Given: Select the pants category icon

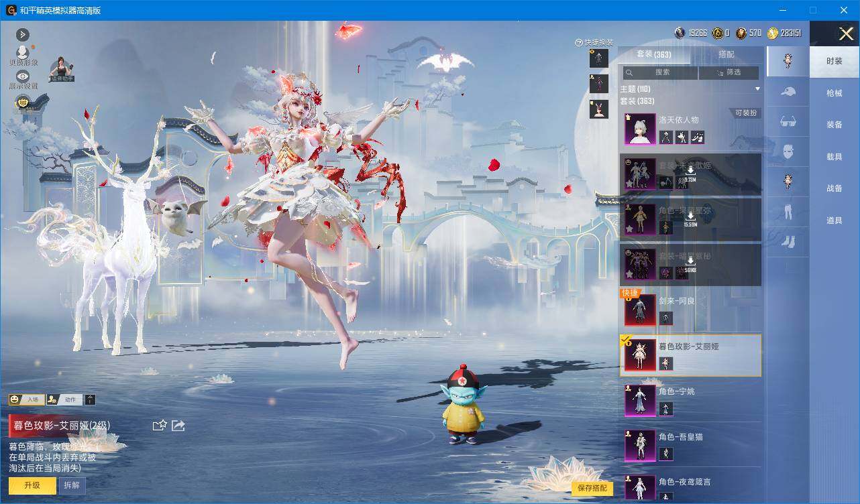Looking at the screenshot, I should tap(788, 212).
